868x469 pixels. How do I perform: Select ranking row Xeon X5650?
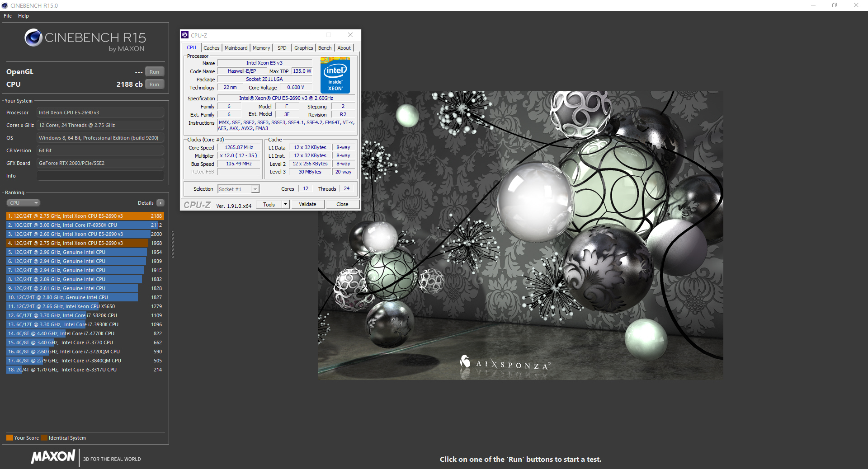(x=85, y=306)
